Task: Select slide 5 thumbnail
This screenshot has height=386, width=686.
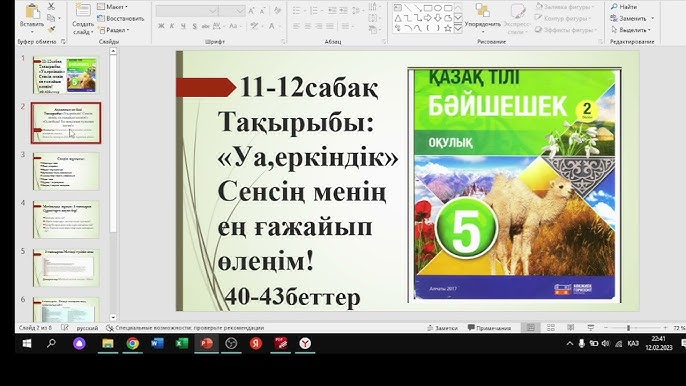Action: tap(66, 268)
